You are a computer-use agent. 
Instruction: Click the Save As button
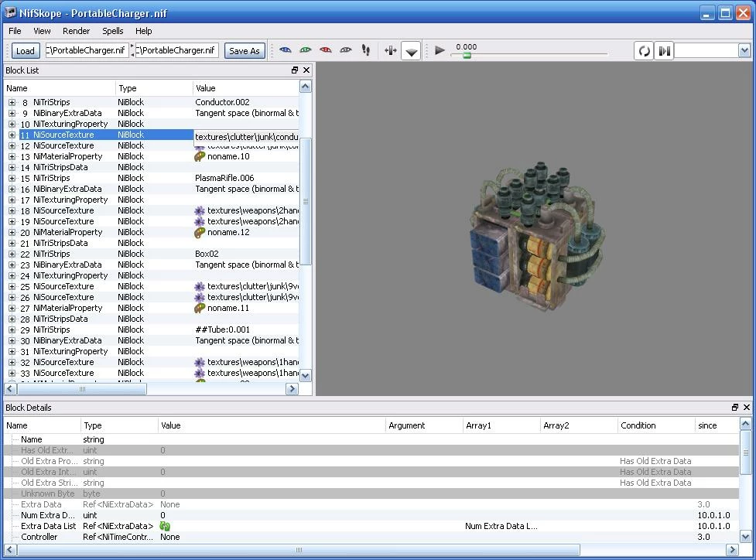245,50
